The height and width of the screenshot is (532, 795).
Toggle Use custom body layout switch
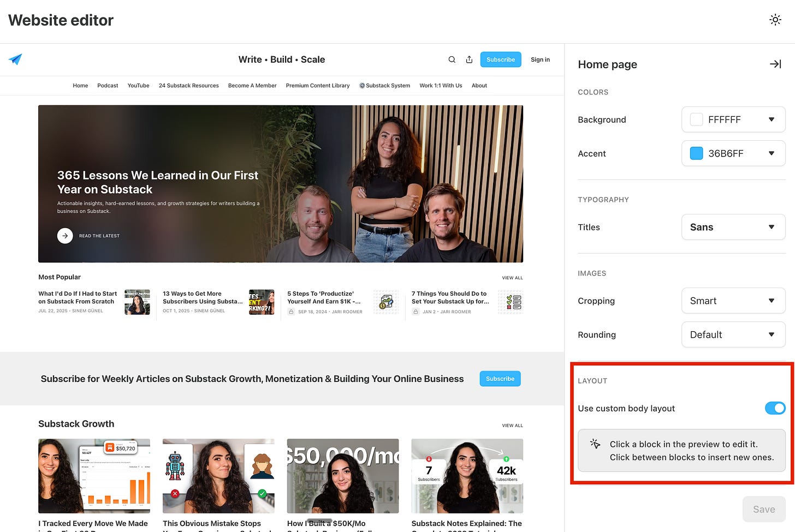[775, 408]
